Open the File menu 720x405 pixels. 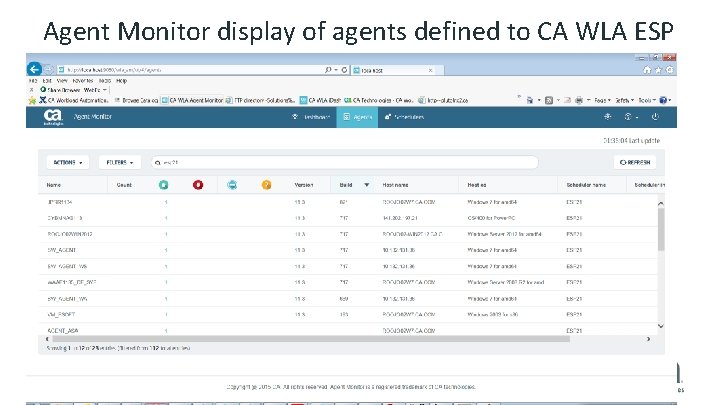click(x=33, y=81)
